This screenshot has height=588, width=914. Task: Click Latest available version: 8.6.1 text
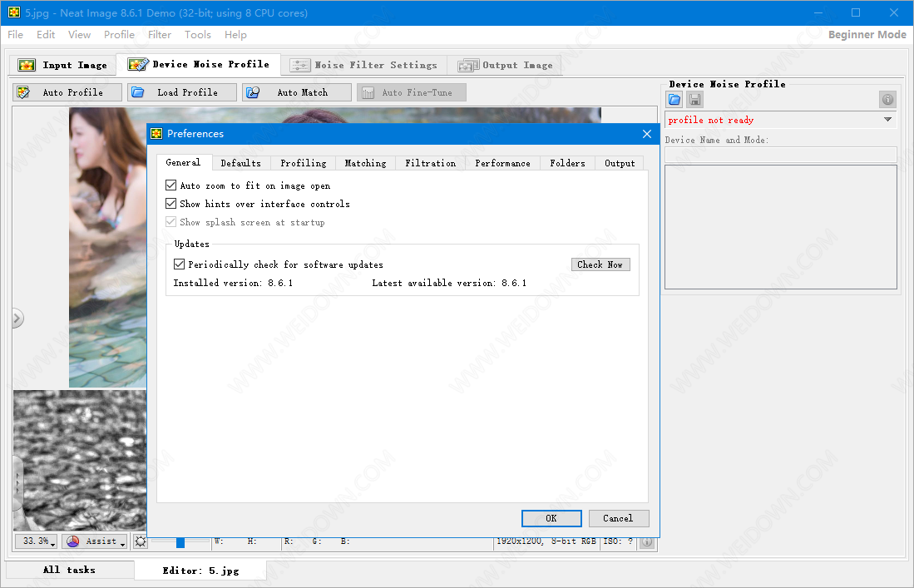(449, 283)
